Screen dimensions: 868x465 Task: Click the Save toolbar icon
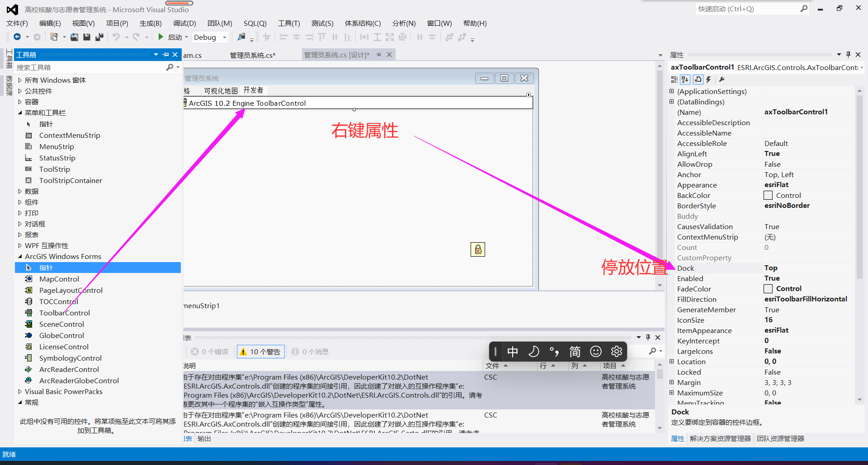[x=87, y=37]
